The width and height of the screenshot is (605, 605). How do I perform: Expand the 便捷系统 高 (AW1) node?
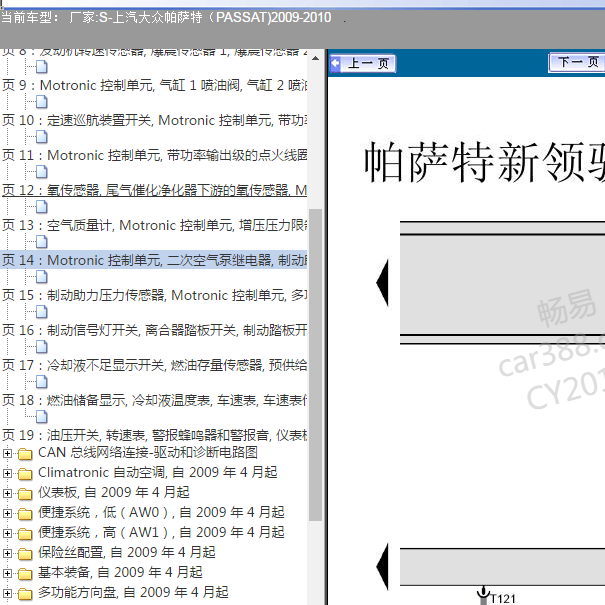(7, 534)
